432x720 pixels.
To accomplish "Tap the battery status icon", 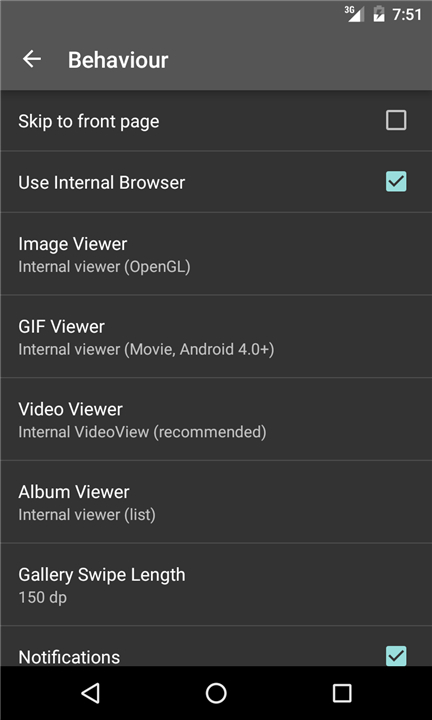I will point(379,14).
